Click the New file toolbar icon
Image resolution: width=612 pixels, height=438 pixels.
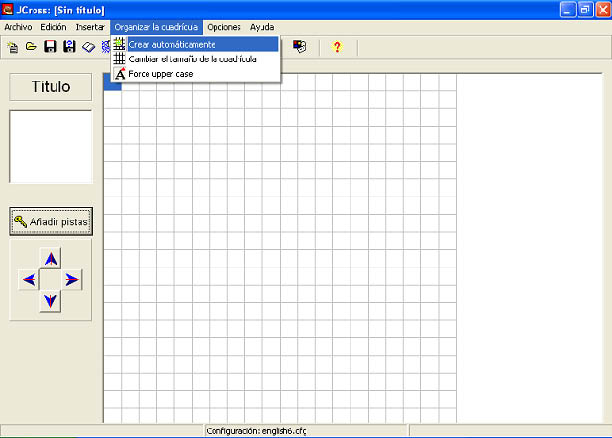(13, 47)
